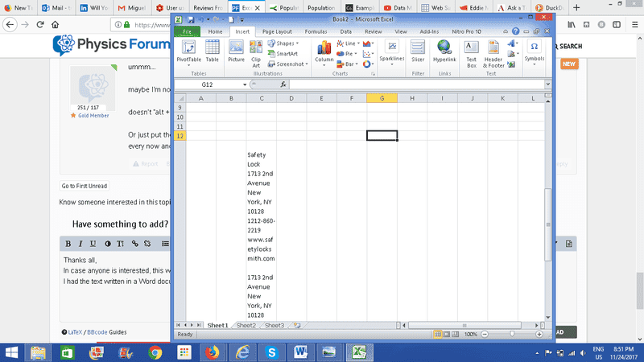Viewport: 644px width, 362px height.
Task: Switch to the Sheet2 worksheet tab
Action: 246,325
